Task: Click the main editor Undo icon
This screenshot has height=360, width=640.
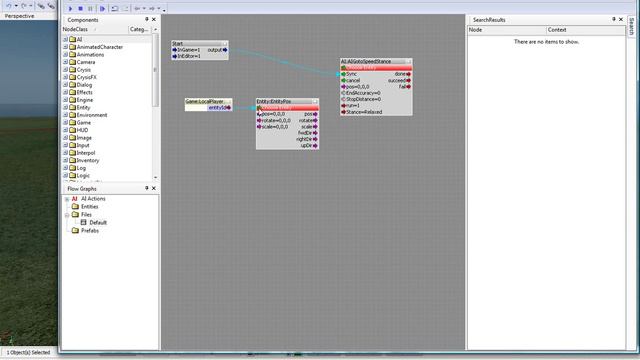Action: pos(9,6)
